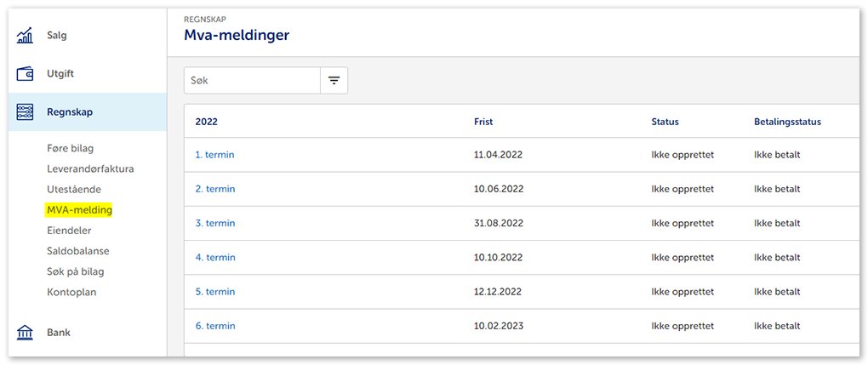
Task: Open Leverandørfaktura page
Action: (x=90, y=168)
